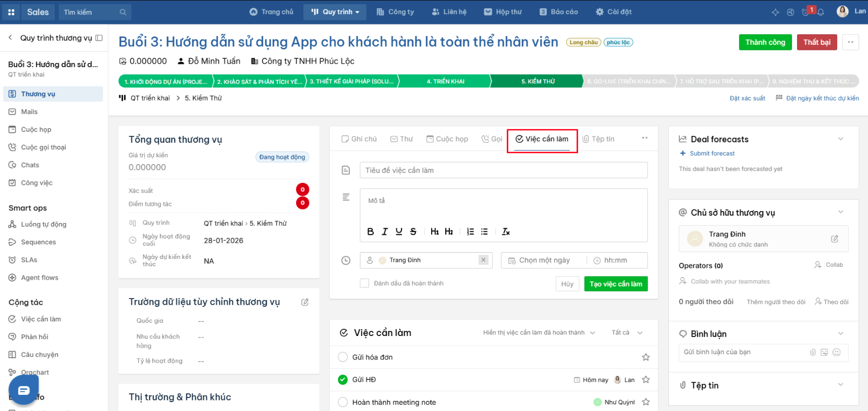This screenshot has width=868, height=411.
Task: Uncheck the completed Gửi HĐ task
Action: [x=343, y=380]
